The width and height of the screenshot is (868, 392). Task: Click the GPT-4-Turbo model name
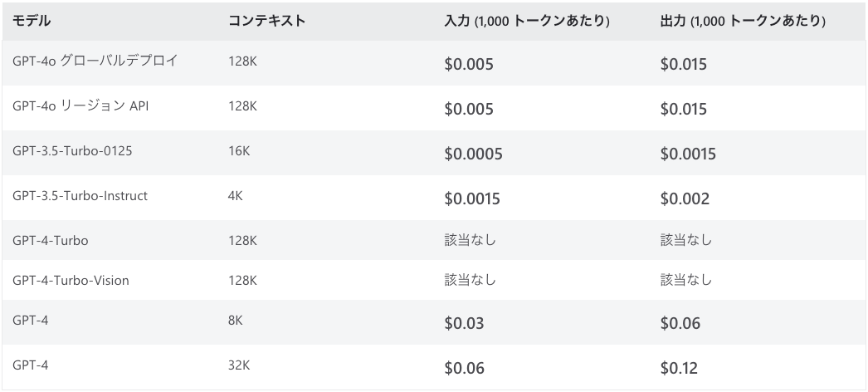point(51,240)
